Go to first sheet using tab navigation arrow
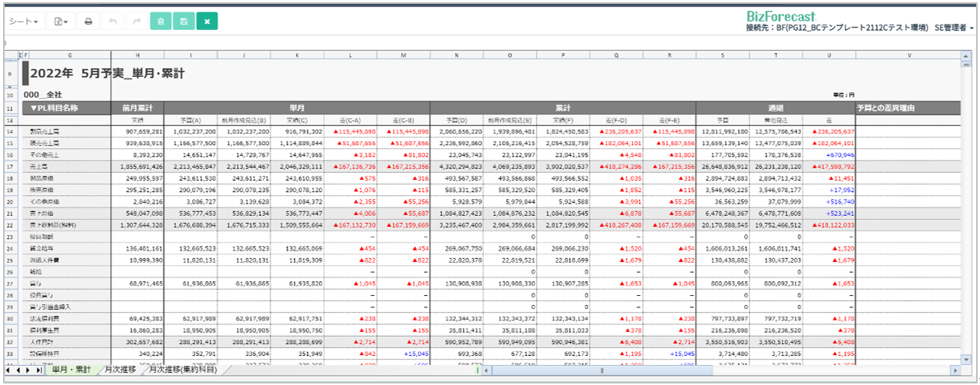This screenshot has width=980, height=385. (x=8, y=370)
